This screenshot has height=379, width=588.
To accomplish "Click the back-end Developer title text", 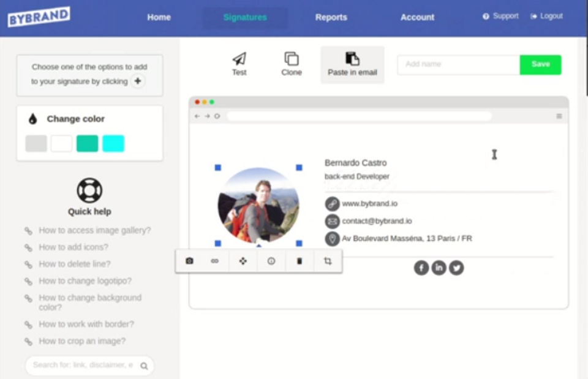I will click(357, 176).
